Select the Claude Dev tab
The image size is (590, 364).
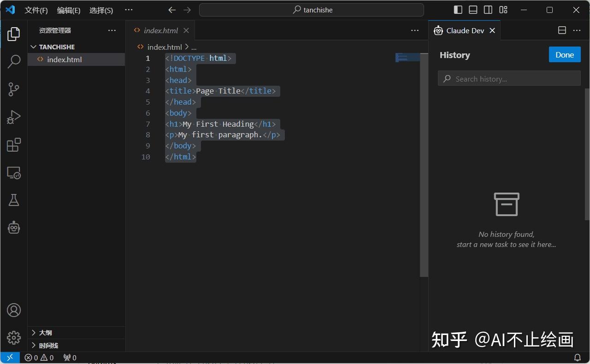click(465, 30)
